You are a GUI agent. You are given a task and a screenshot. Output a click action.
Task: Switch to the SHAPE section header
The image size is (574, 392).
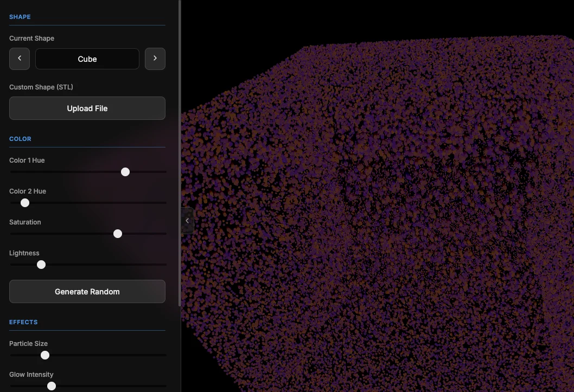(20, 17)
